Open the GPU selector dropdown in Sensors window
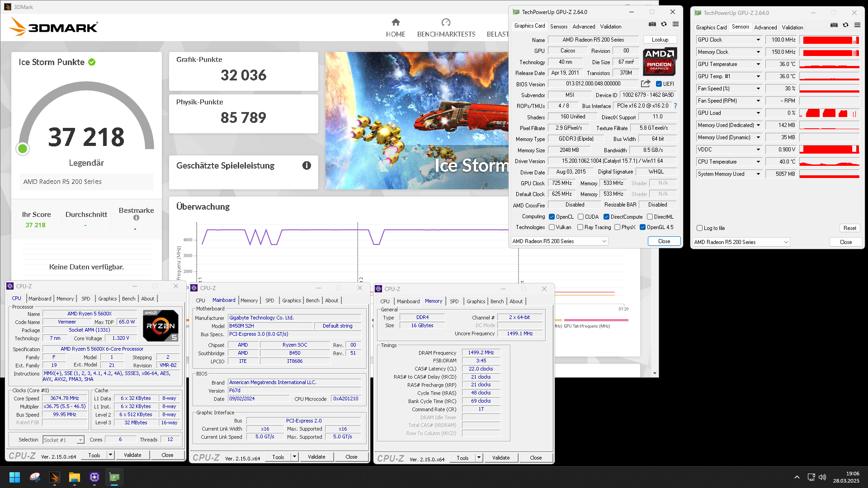 [x=741, y=242]
